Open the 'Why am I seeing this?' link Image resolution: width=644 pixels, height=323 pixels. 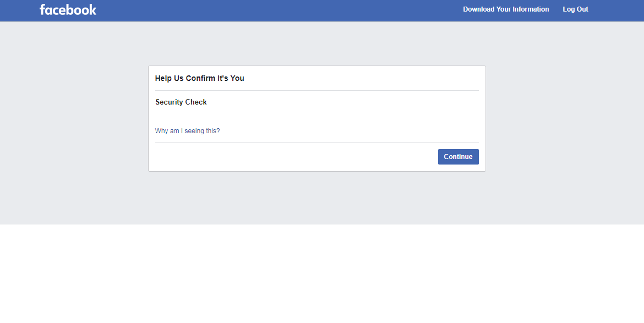tap(187, 131)
